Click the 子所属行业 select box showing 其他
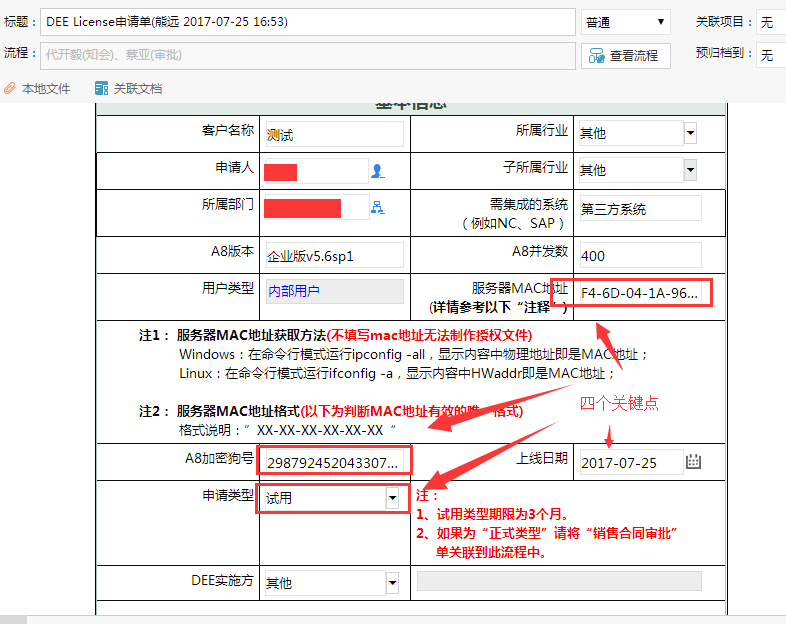The height and width of the screenshot is (624, 786). point(637,170)
